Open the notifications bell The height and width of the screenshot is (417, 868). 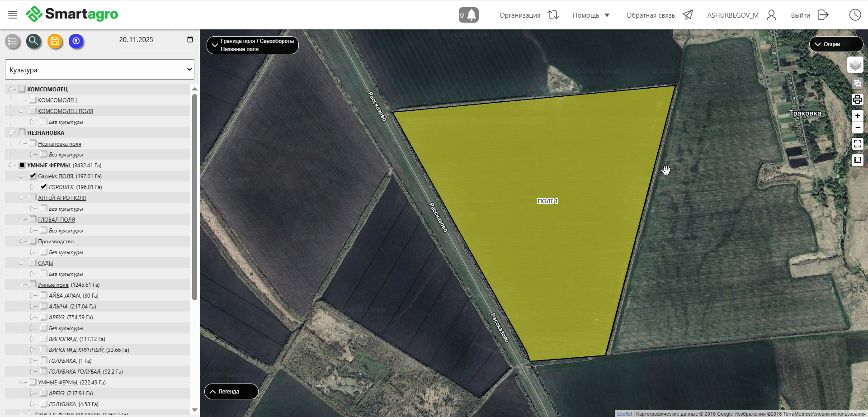coord(469,15)
